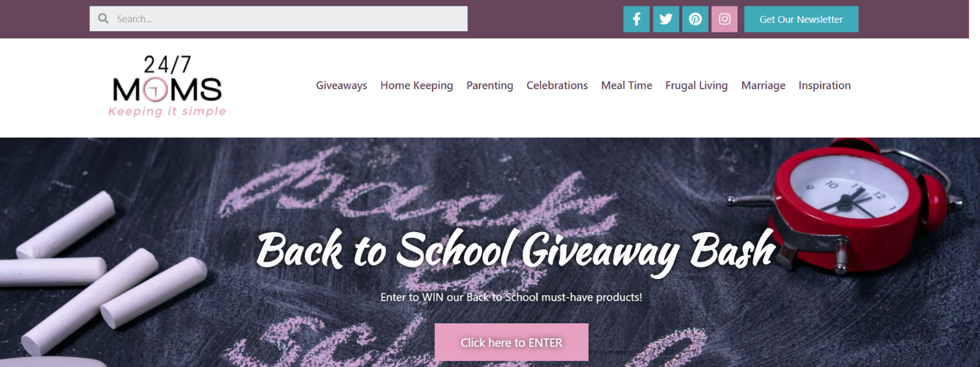
Task: Select the Marriage menu item
Action: pos(763,85)
